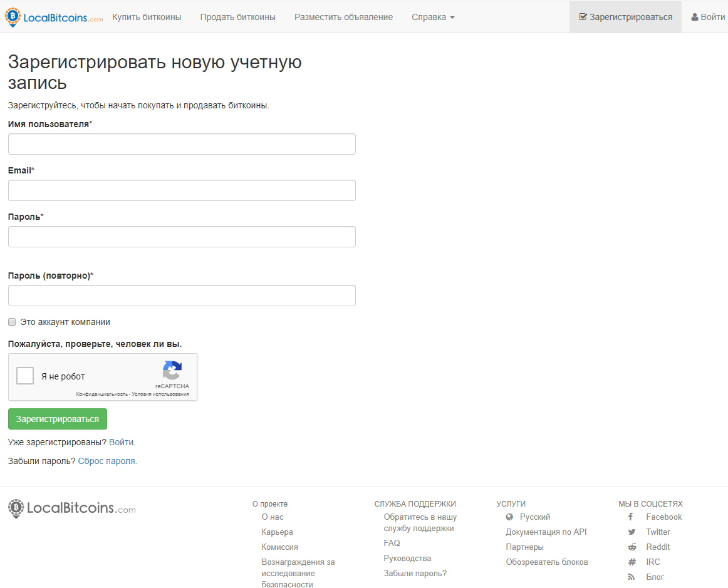Click the globe icon beside Русский
The width and height of the screenshot is (728, 588).
coord(509,517)
